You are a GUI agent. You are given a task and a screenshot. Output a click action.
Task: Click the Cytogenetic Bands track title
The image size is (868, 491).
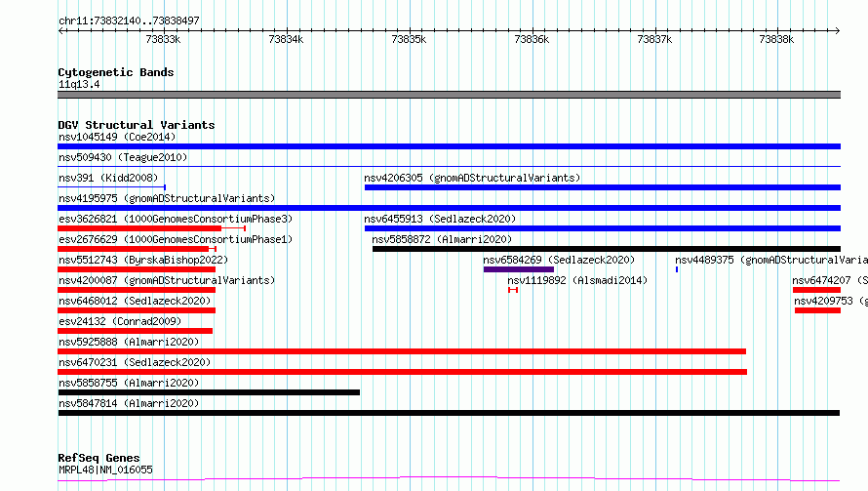[116, 72]
